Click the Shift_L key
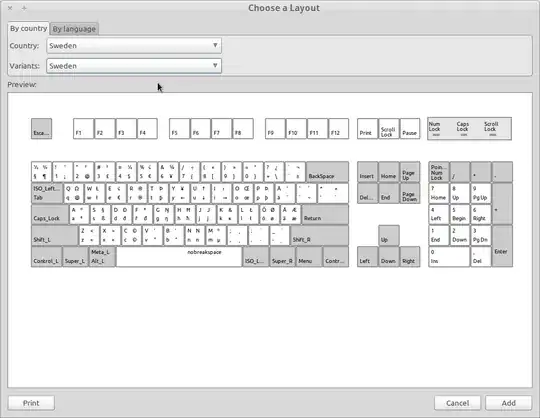 (55, 236)
